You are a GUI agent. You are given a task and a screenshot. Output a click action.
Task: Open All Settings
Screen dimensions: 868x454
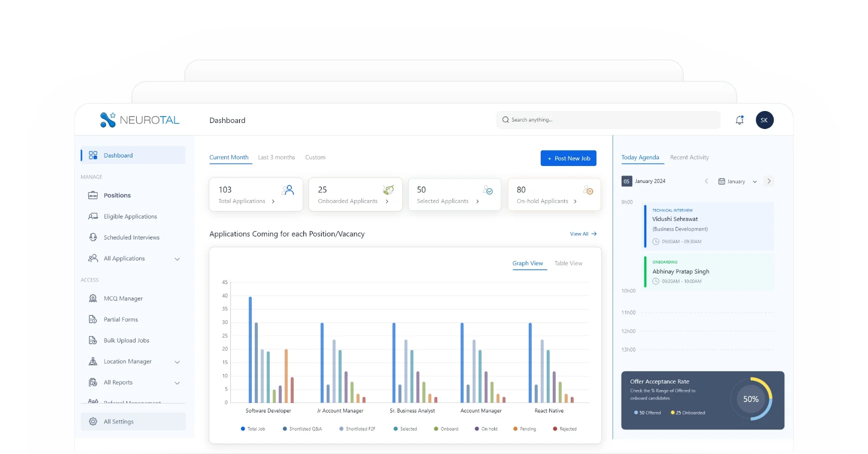pyautogui.click(x=119, y=421)
